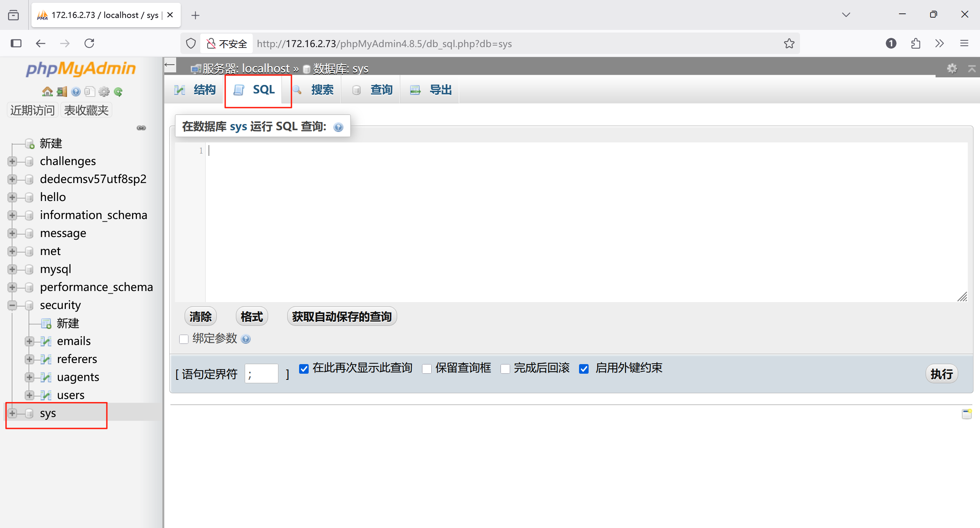The width and height of the screenshot is (980, 528).
Task: Reload the page with refresh icon
Action: coord(89,43)
